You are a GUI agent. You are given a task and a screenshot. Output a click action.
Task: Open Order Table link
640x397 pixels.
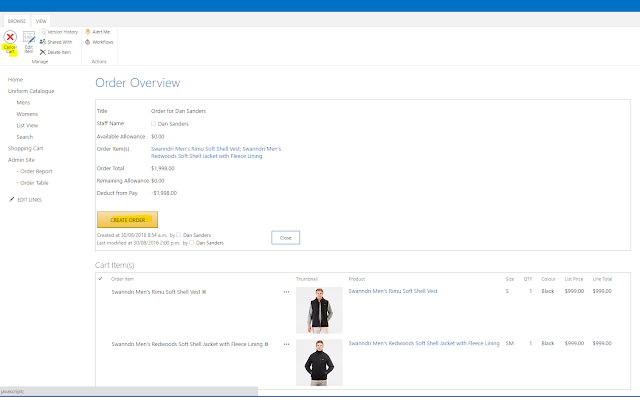(x=33, y=182)
